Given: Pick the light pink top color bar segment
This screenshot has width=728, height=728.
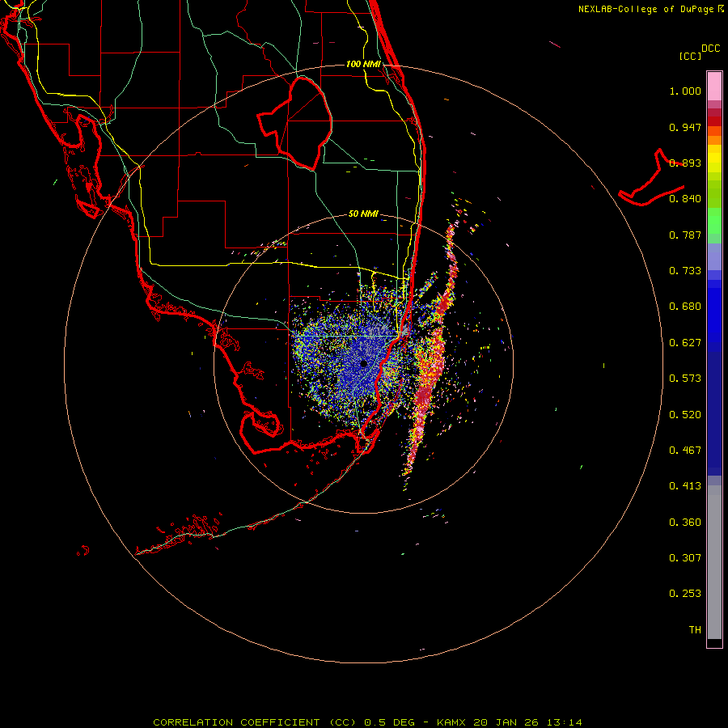Looking at the screenshot, I should click(714, 87).
